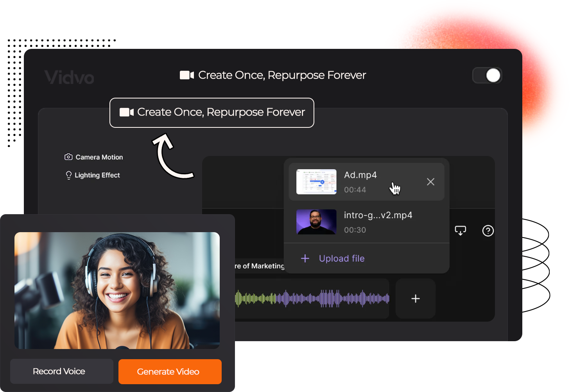Open the Camera Motion option label

coord(99,157)
